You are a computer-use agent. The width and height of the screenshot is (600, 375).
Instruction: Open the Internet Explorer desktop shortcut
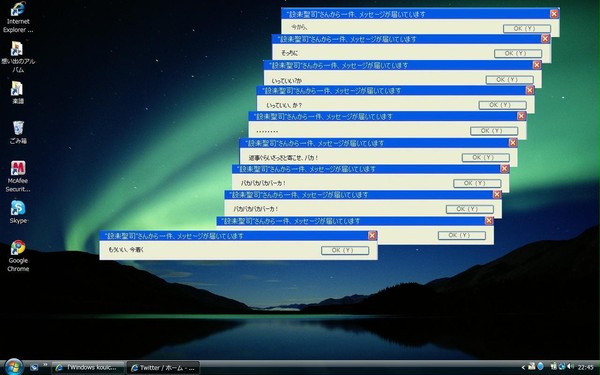(x=18, y=17)
